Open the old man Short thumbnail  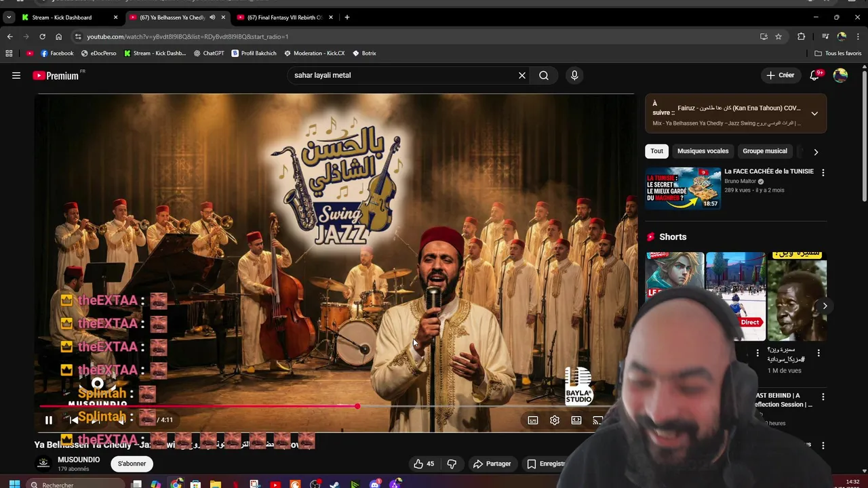(x=797, y=296)
